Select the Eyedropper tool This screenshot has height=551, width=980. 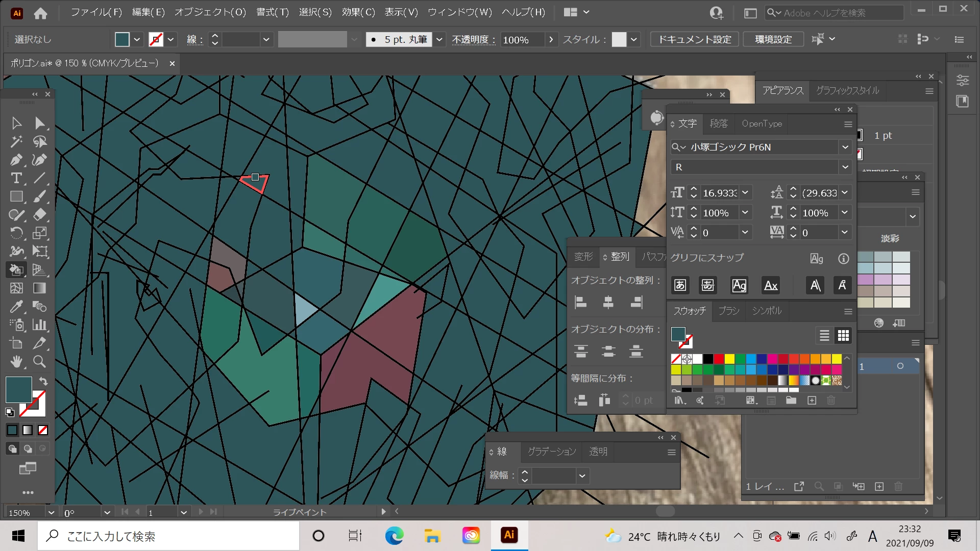[x=16, y=306]
